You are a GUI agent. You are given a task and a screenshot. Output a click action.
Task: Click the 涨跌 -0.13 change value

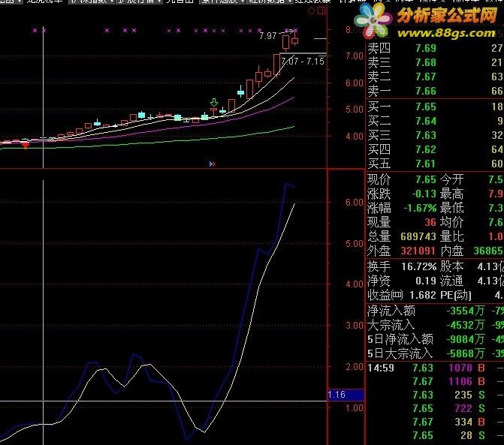click(x=424, y=194)
